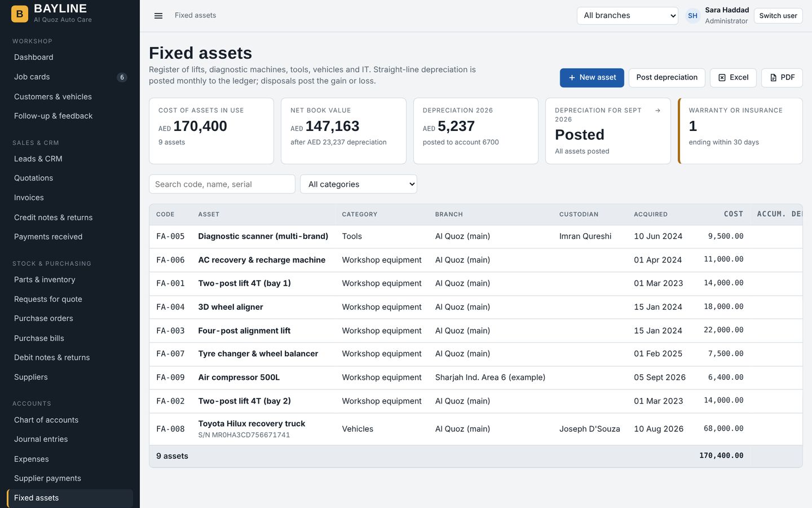Click the New asset button
The width and height of the screenshot is (812, 508).
point(592,77)
